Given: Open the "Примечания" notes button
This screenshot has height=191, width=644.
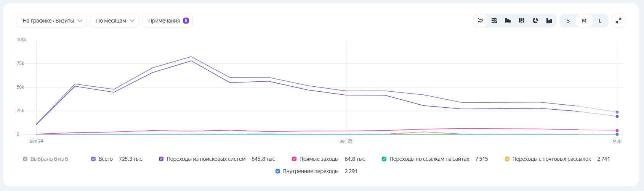Looking at the screenshot, I should [164, 21].
